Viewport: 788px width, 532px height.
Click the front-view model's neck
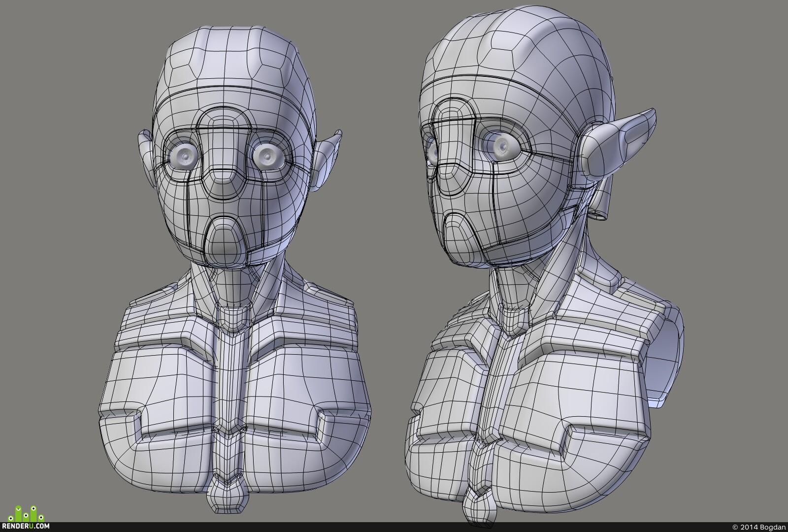(x=226, y=286)
